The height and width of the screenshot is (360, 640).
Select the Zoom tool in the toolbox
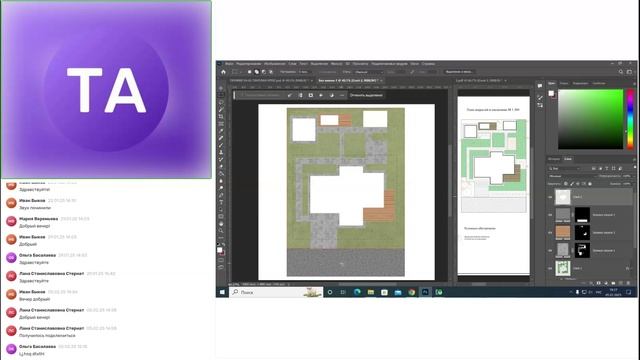pos(221,231)
